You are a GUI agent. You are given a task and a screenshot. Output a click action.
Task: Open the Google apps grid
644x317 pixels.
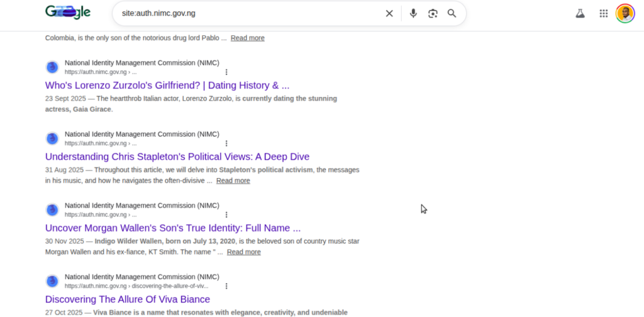[603, 13]
